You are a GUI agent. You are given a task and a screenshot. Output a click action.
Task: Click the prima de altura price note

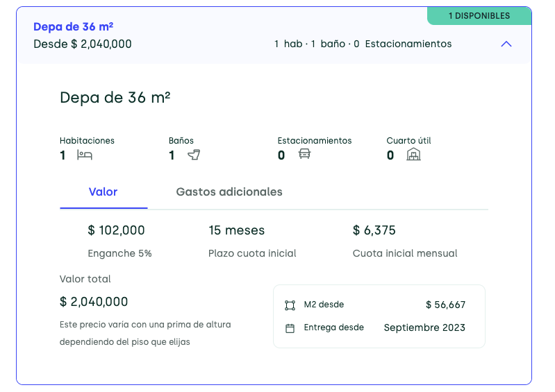(x=145, y=333)
